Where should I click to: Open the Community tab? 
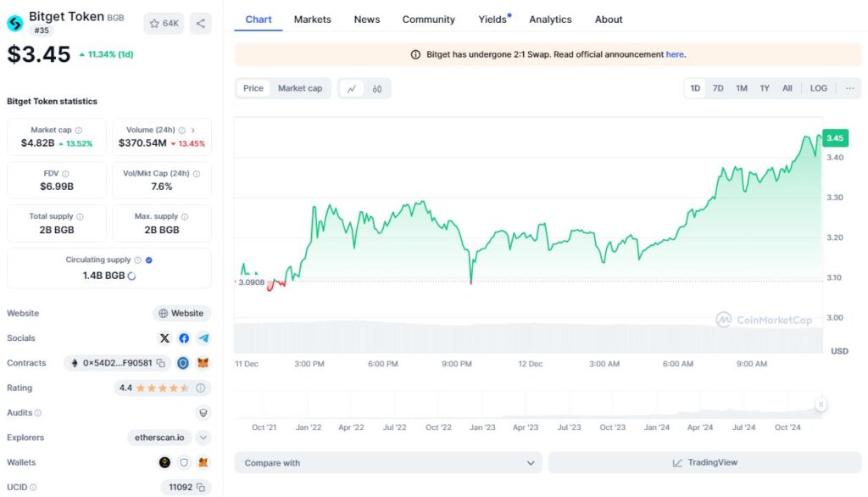428,20
